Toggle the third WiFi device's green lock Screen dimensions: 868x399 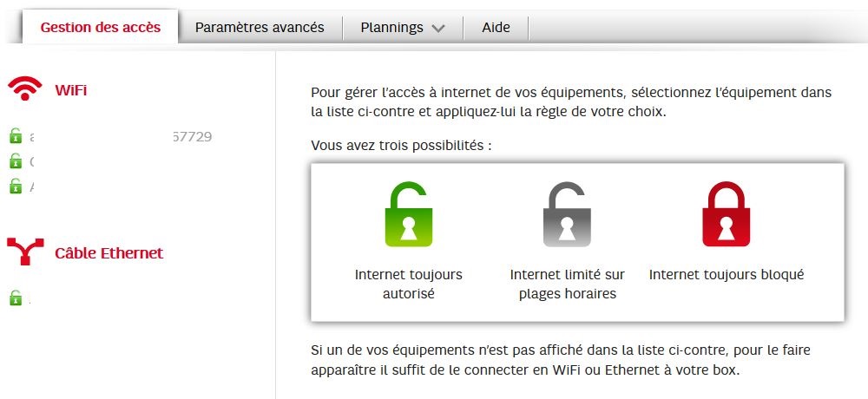(x=15, y=186)
